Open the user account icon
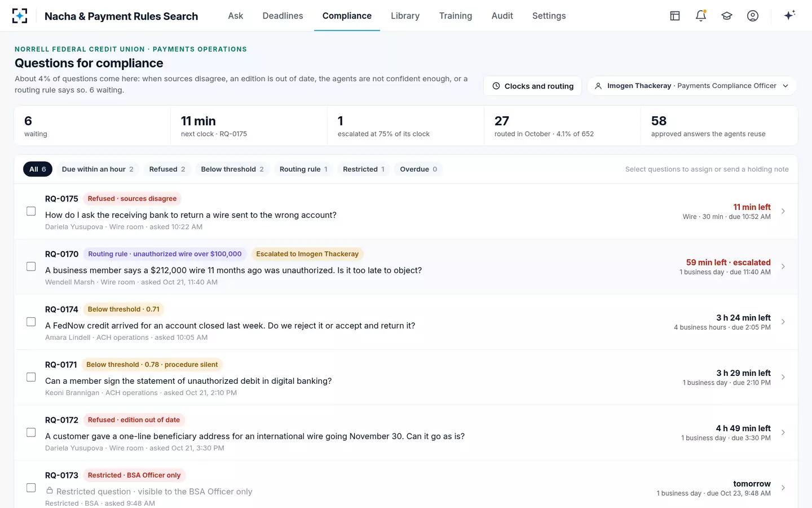The image size is (812, 508). click(753, 16)
